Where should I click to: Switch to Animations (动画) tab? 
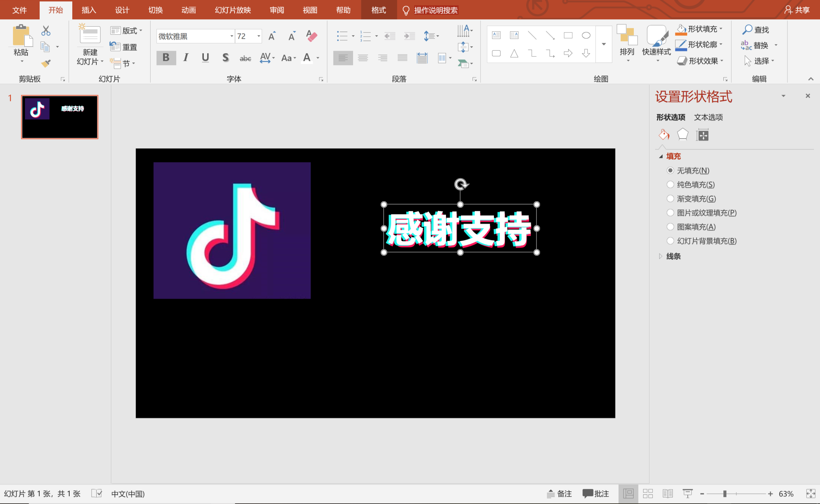189,10
